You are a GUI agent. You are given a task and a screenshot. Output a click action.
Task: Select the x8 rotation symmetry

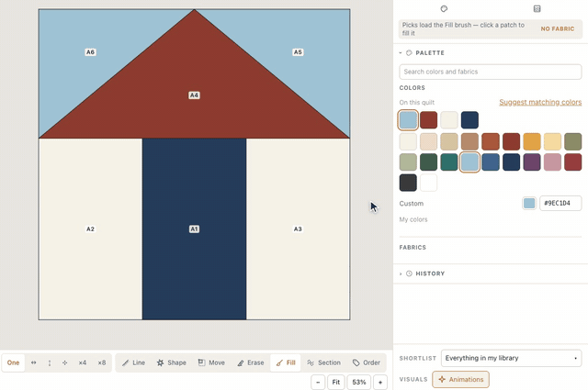coord(102,362)
